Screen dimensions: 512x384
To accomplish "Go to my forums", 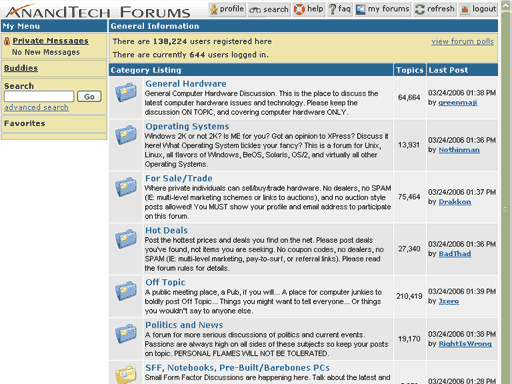I will 382,9.
